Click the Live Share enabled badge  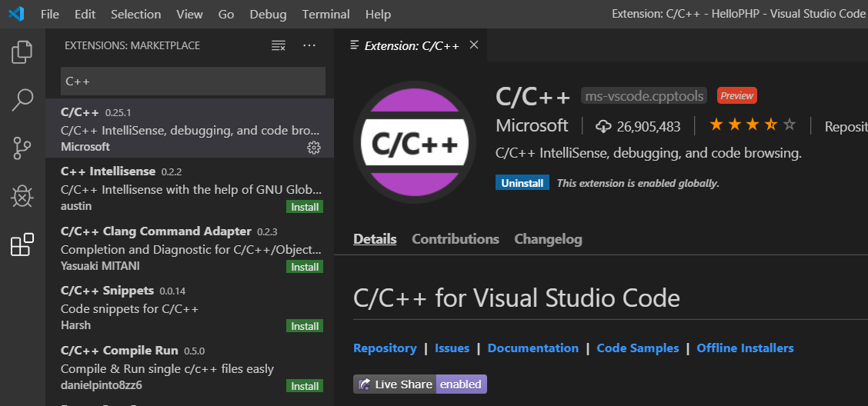click(420, 384)
